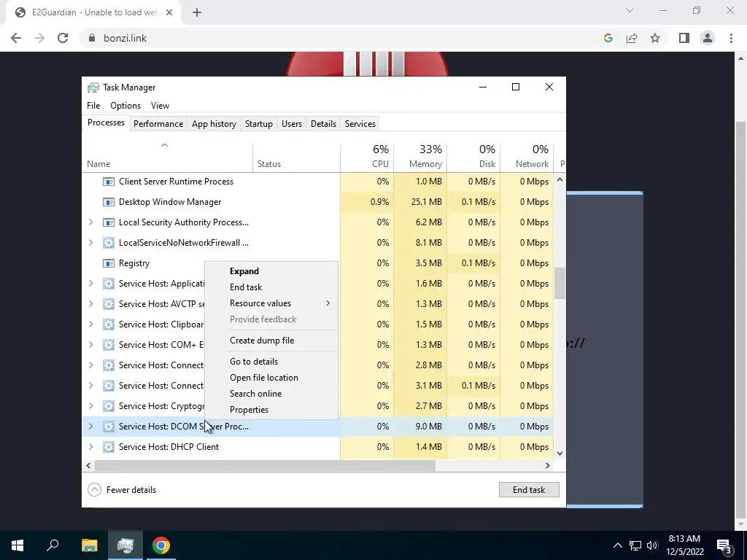This screenshot has height=560, width=747.
Task: Show hidden system tray icons
Action: click(617, 545)
